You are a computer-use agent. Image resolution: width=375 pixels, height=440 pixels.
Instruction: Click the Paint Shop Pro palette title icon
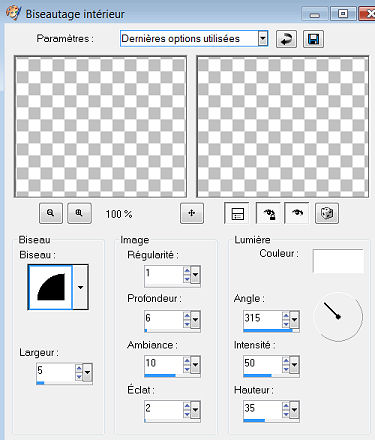[14, 13]
